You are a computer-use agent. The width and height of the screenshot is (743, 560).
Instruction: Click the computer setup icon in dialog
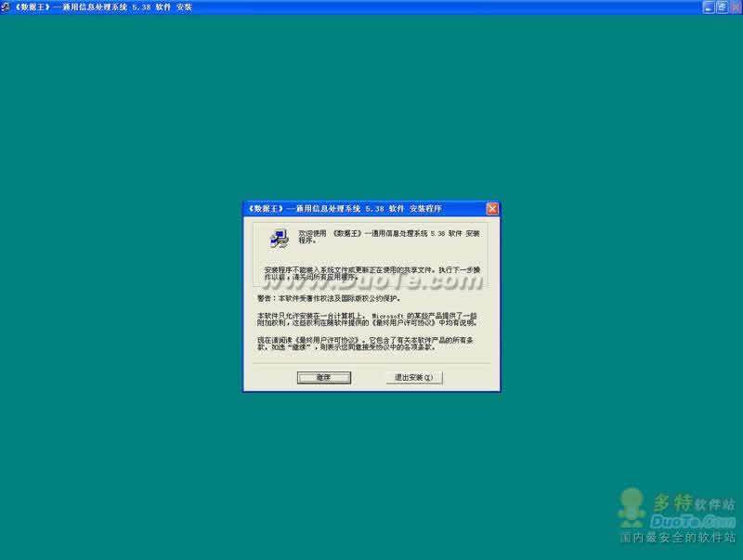tap(280, 239)
